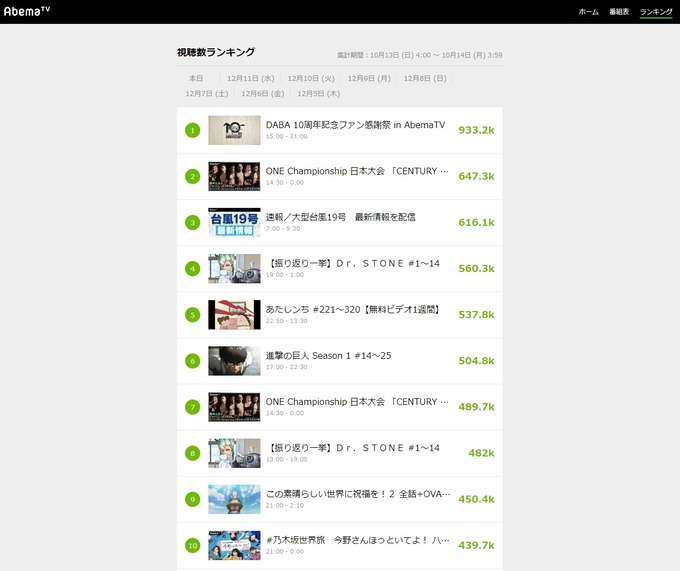Select the 12月9日 (月) tab

point(369,78)
